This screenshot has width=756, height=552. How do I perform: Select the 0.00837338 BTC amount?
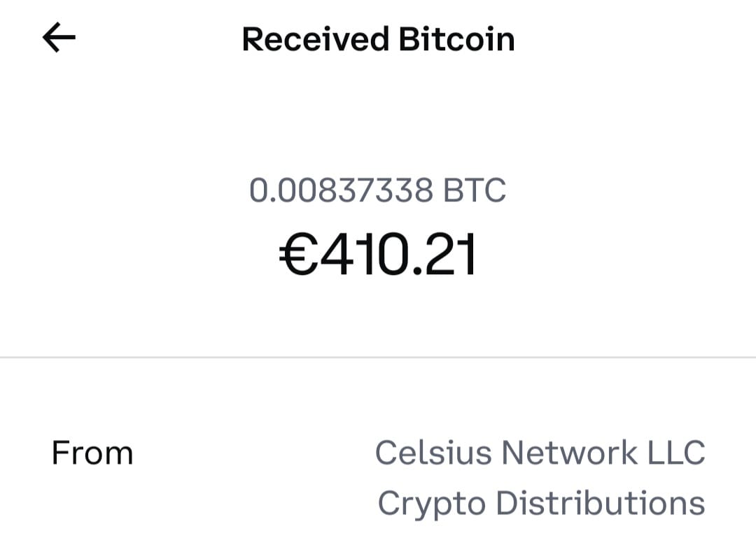[377, 190]
